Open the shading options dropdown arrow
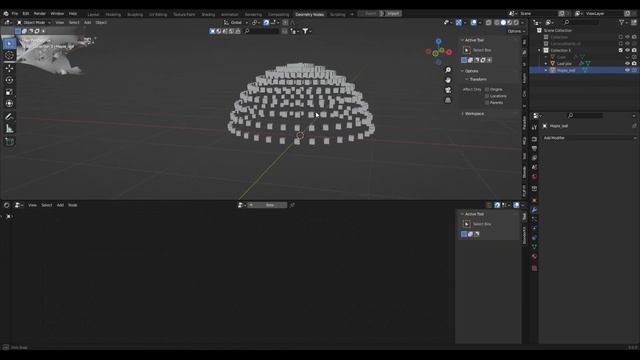The width and height of the screenshot is (640, 360). [x=522, y=22]
